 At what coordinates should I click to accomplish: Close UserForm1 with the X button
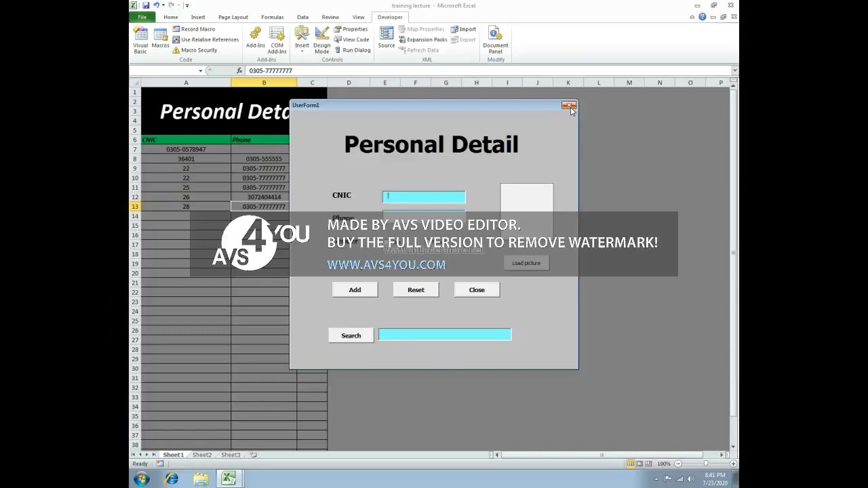(x=568, y=106)
